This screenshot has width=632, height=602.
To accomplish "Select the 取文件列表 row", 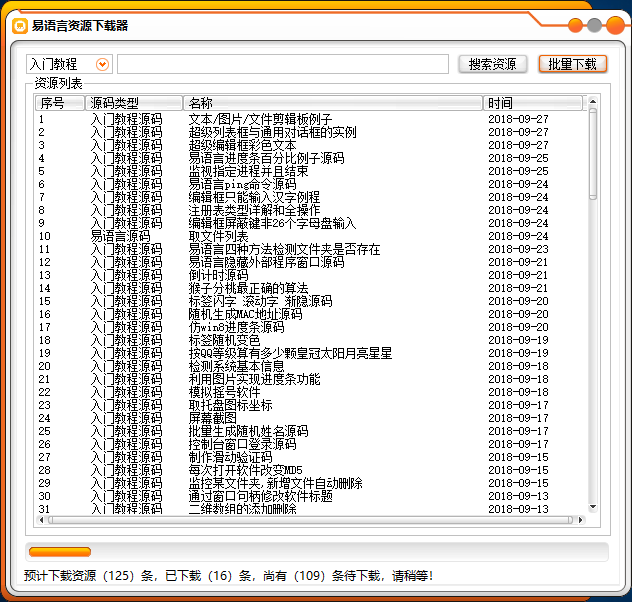I will click(x=219, y=236).
